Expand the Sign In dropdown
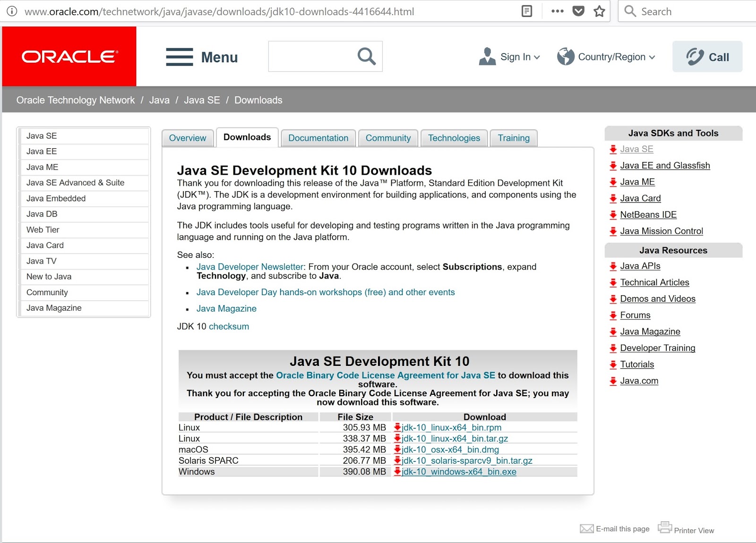756x543 pixels. tap(537, 57)
